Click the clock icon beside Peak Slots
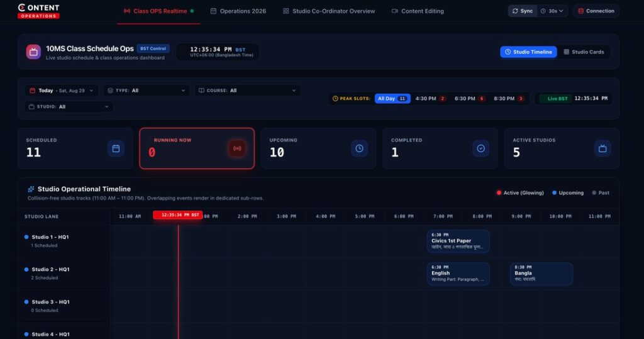 point(335,99)
